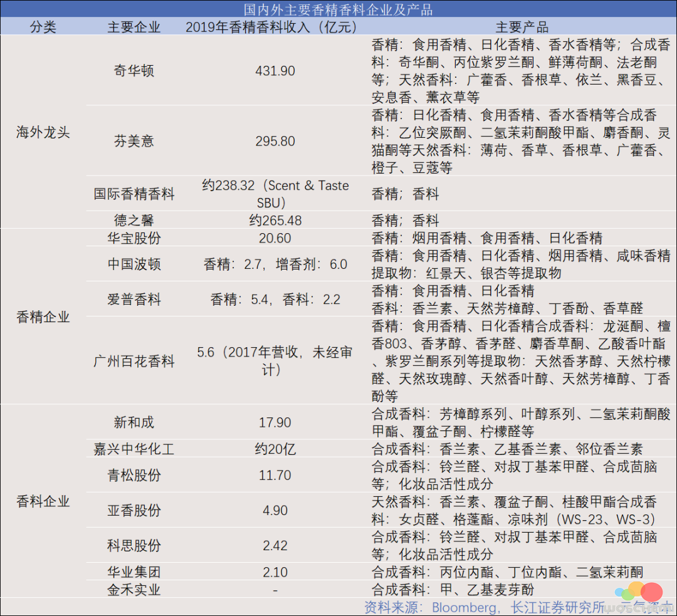Click company name 新和成

point(134,422)
